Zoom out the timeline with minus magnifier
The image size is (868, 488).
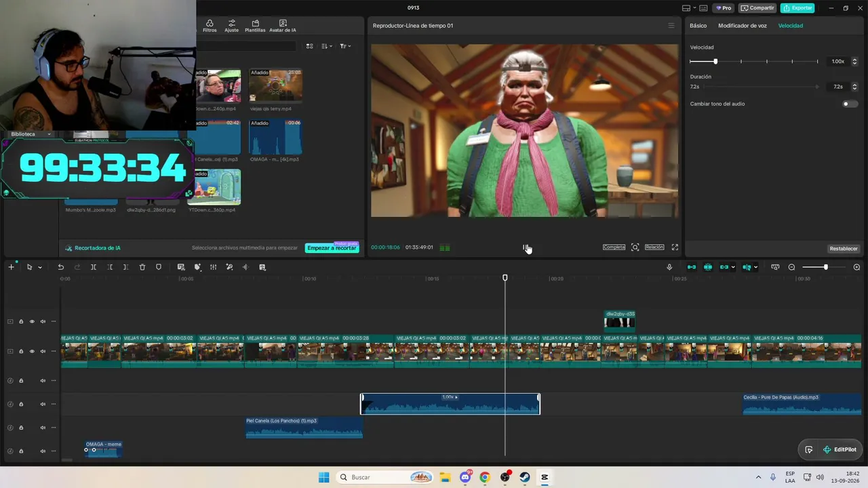[x=791, y=267]
